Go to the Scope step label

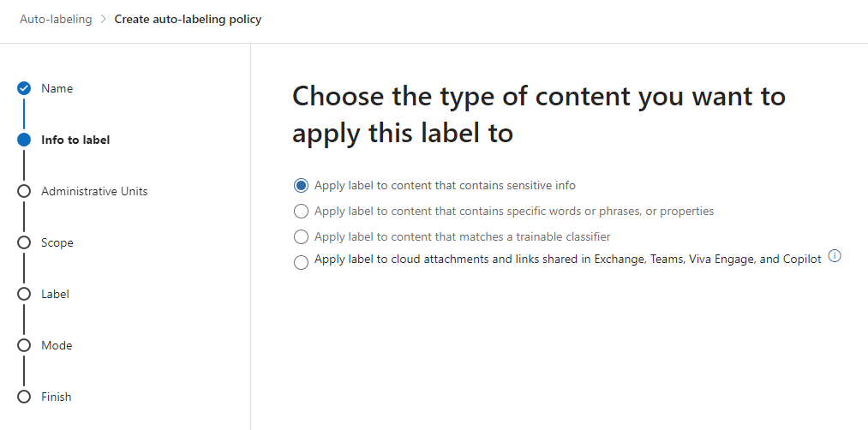(57, 242)
